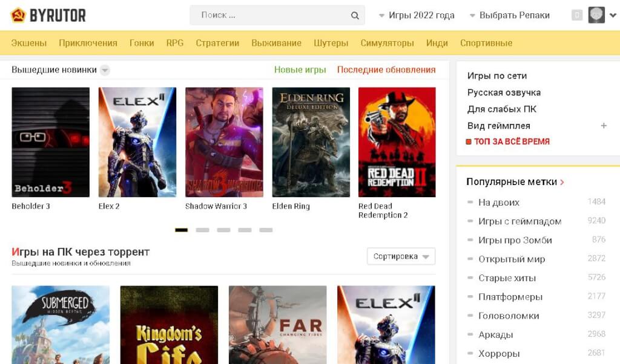Screen dimensions: 620x364
Task: Open Игры по сети link
Action: coord(497,76)
